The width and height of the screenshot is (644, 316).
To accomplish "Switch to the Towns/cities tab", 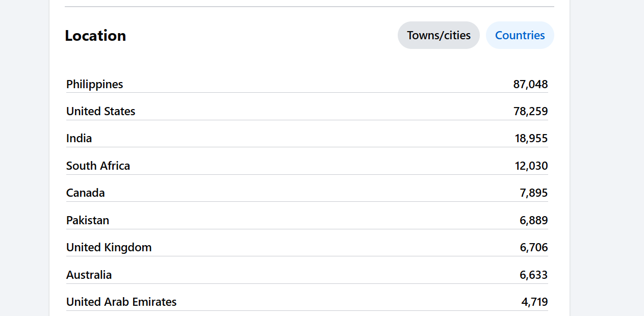I will click(439, 35).
